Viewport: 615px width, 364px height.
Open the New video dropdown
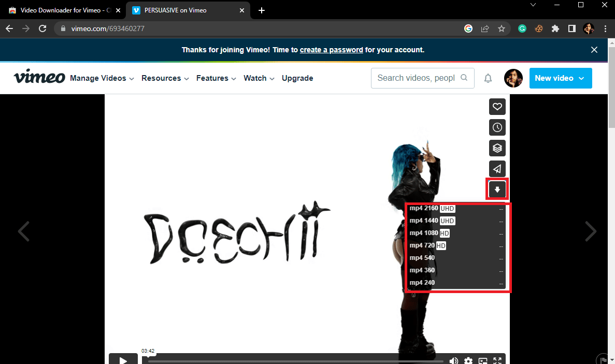[561, 78]
